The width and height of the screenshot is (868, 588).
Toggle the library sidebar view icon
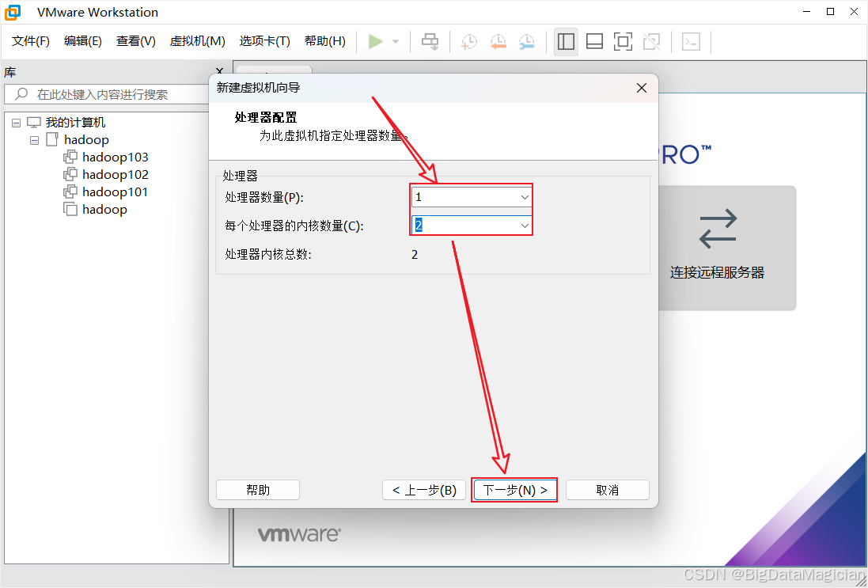click(566, 41)
